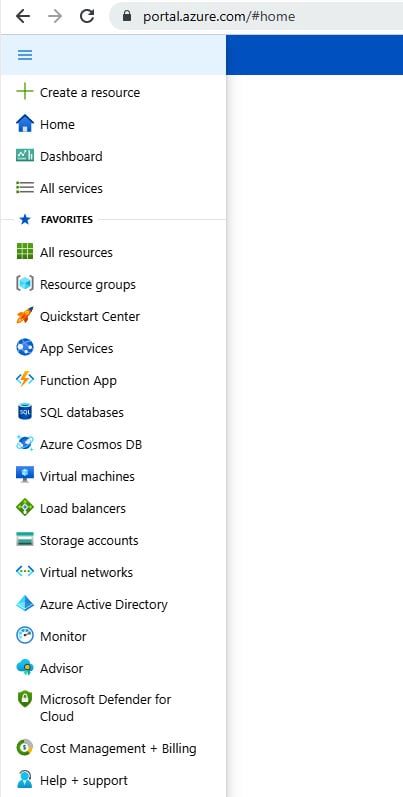Open the Home house icon
Screen dimensions: 403x797
(x=24, y=124)
